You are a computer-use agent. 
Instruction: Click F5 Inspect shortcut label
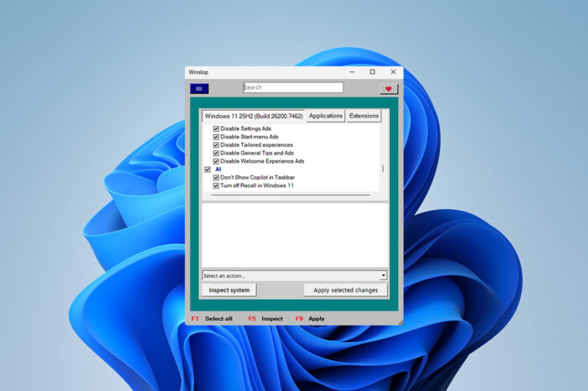(265, 319)
